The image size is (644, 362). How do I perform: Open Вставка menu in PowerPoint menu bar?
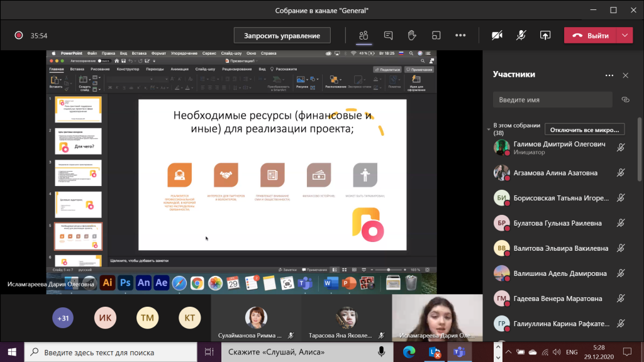pyautogui.click(x=139, y=53)
